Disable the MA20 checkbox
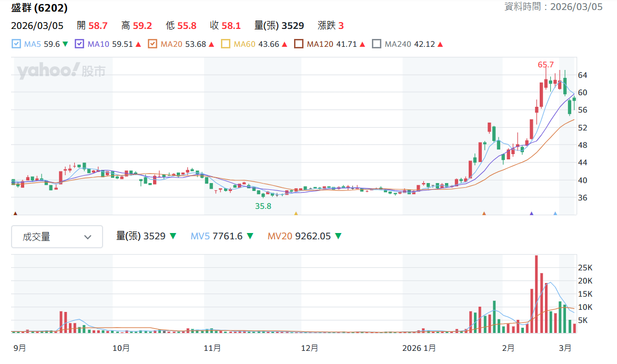Image resolution: width=617 pixels, height=364 pixels. pyautogui.click(x=153, y=44)
